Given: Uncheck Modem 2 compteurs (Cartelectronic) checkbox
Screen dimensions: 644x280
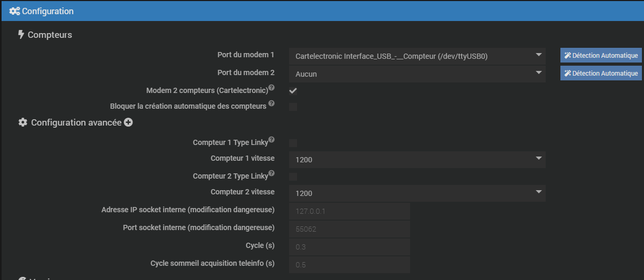Looking at the screenshot, I should [x=293, y=91].
